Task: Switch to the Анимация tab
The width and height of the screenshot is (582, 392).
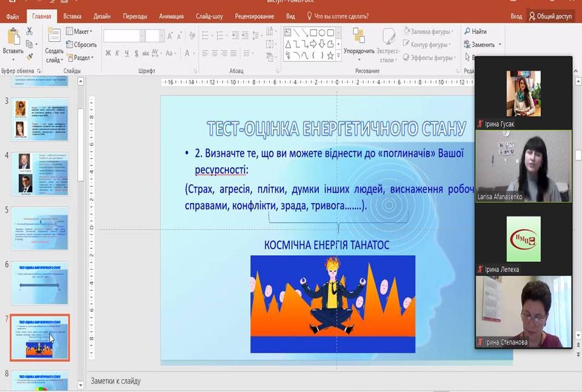Action: (171, 16)
